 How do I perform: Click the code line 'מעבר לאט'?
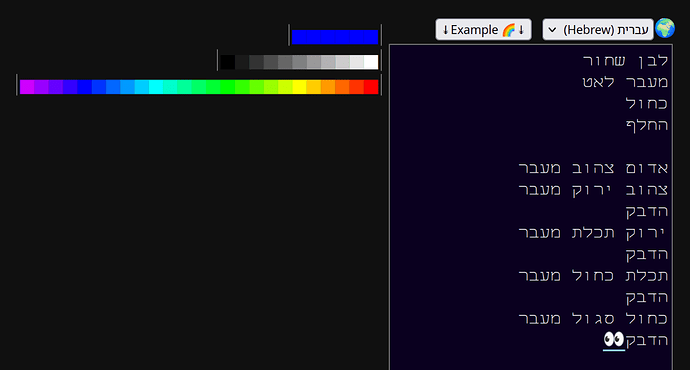[625, 82]
